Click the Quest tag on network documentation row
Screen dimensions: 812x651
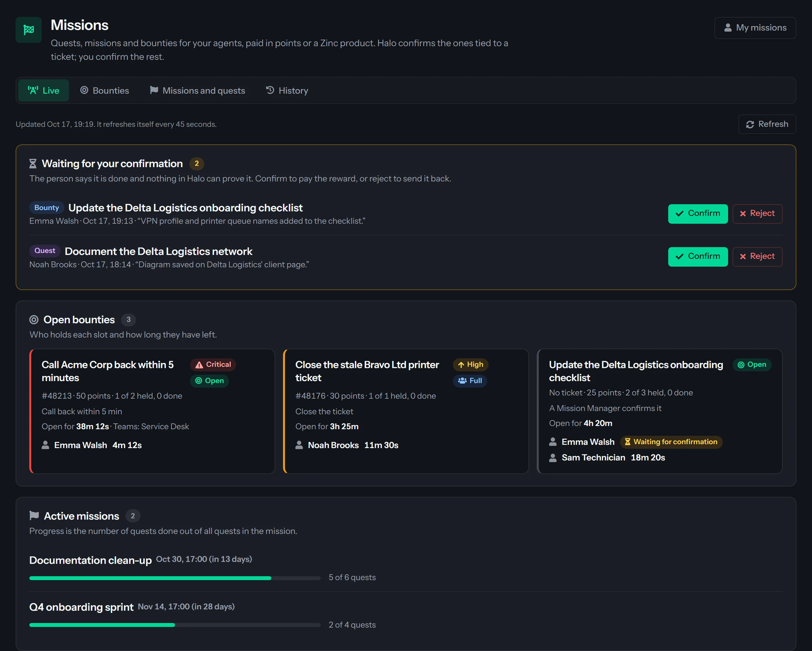44,250
